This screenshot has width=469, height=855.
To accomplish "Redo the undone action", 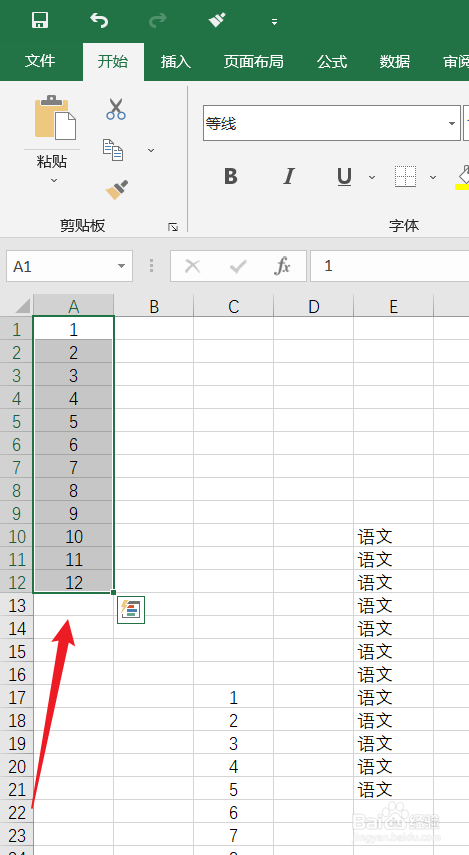I will pos(158,21).
